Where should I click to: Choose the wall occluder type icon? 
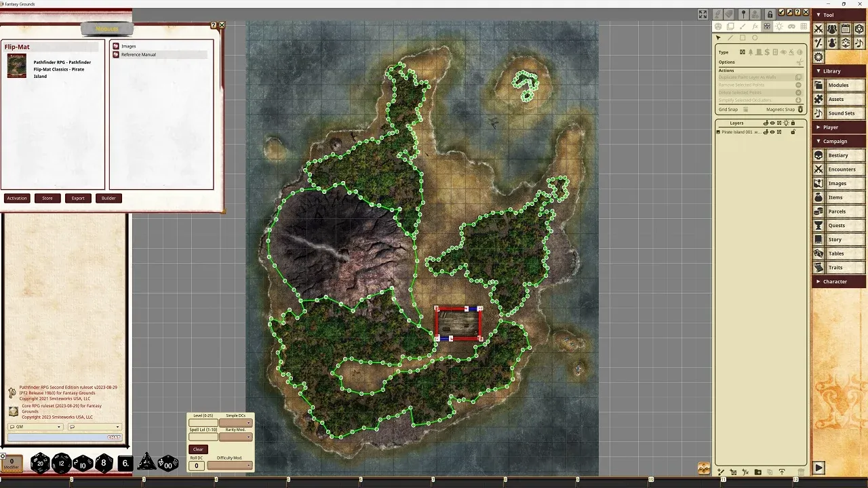click(743, 52)
